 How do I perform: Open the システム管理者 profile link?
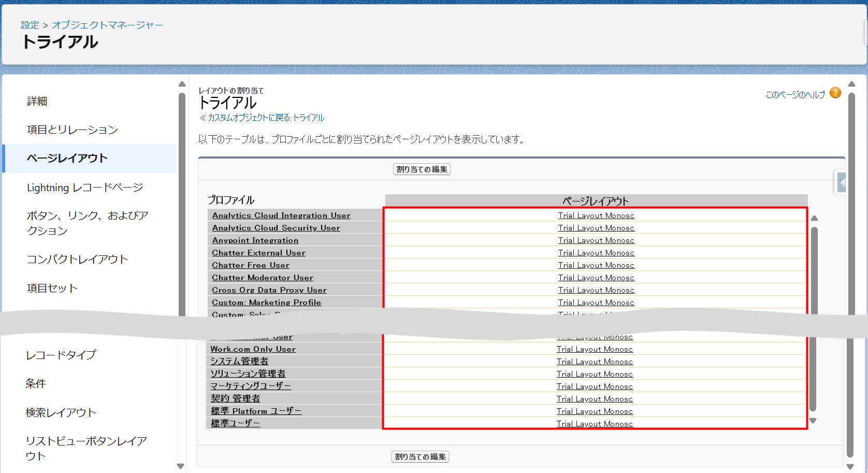coord(239,362)
